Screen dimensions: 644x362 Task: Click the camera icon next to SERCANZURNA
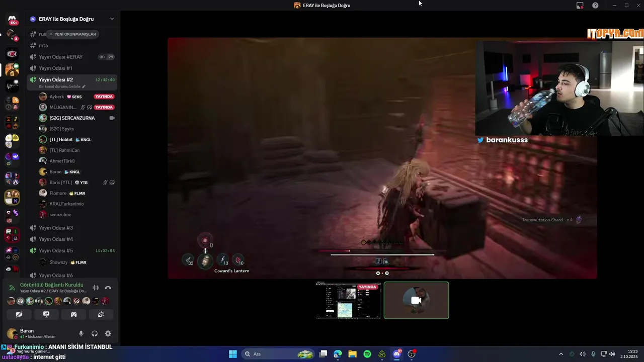[112, 118]
